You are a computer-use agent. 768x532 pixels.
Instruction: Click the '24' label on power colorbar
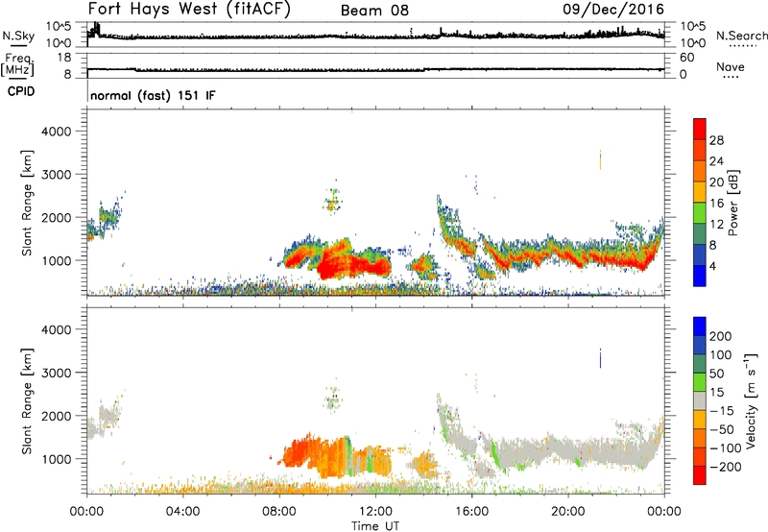[716, 161]
